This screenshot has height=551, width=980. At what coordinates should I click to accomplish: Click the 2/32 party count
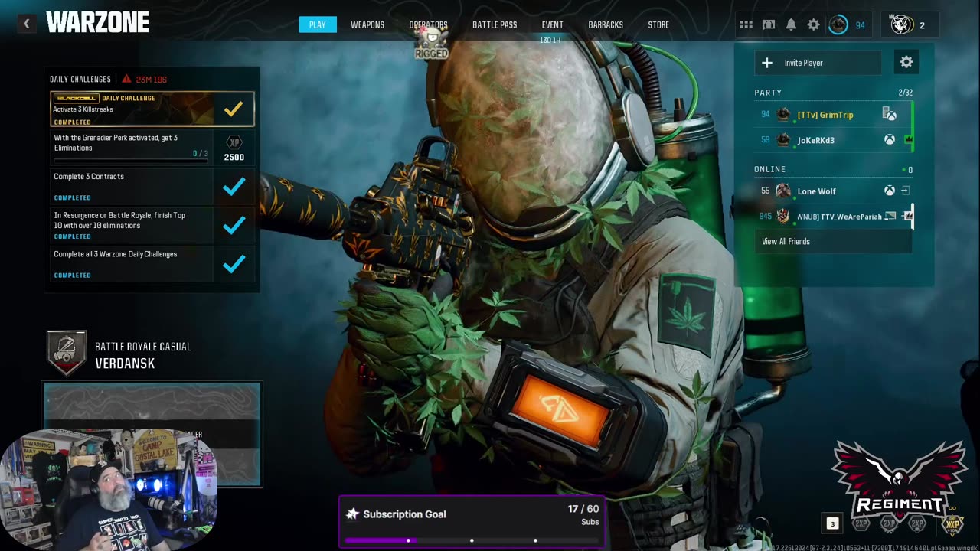click(905, 93)
